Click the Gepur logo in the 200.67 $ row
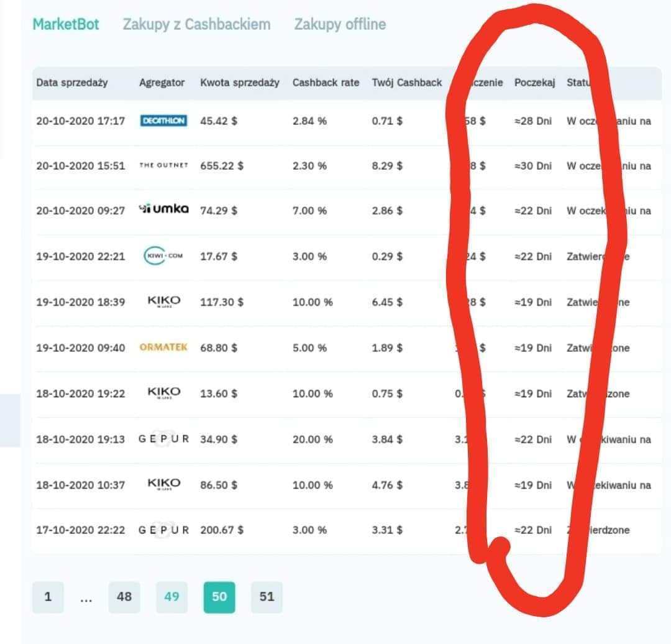This screenshot has height=644, width=671. pyautogui.click(x=164, y=530)
